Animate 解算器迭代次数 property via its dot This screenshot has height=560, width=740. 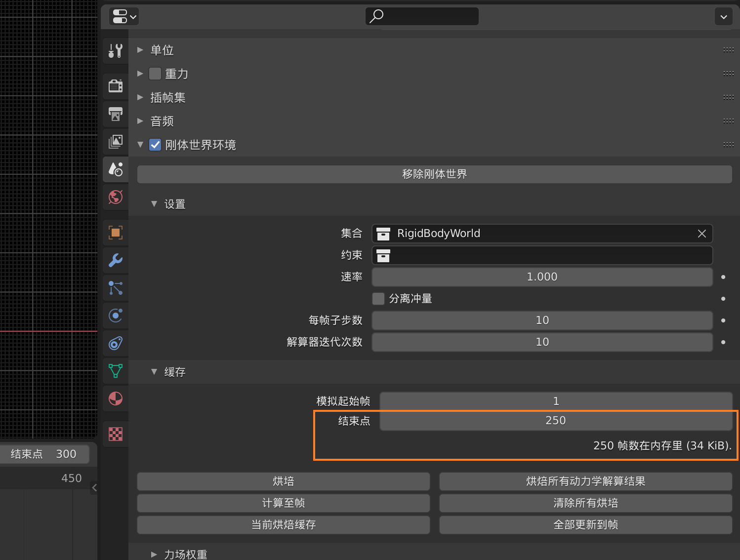723,342
